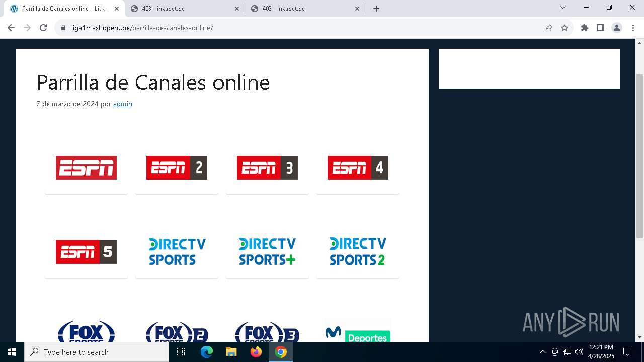This screenshot has height=362, width=644.
Task: Open the ESPN 3 channel logo
Action: click(x=267, y=168)
